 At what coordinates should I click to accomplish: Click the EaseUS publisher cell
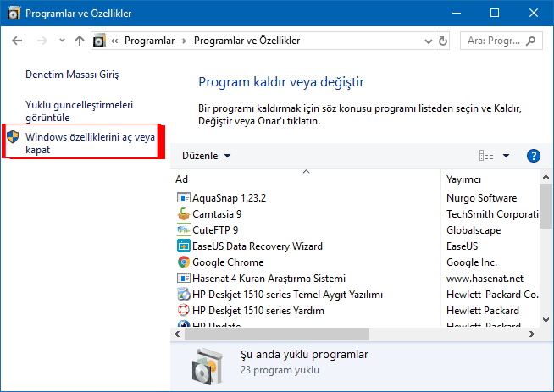point(462,246)
